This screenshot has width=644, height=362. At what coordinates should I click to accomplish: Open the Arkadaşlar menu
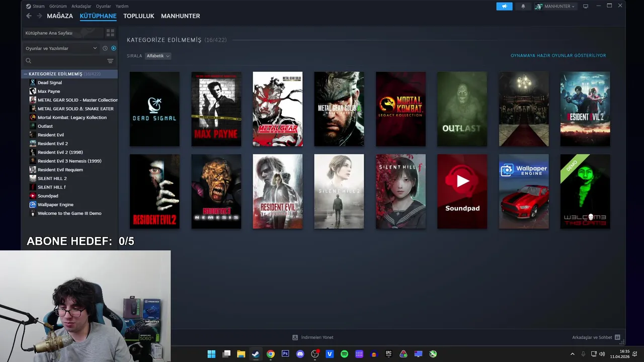(82, 6)
